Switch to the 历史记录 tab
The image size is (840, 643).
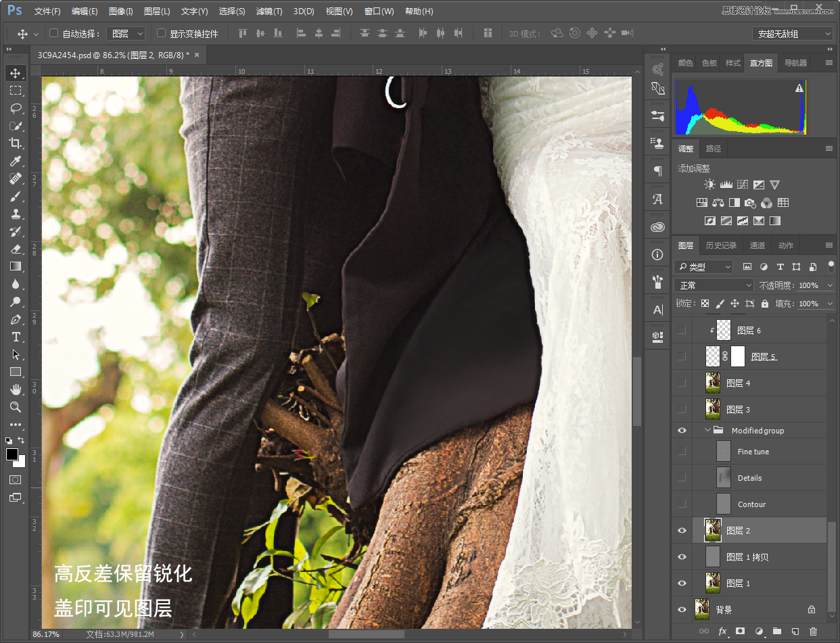tap(720, 245)
